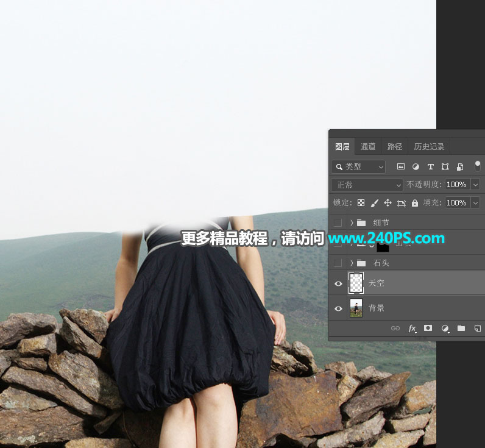Filter layers by smart object icon

(460, 167)
